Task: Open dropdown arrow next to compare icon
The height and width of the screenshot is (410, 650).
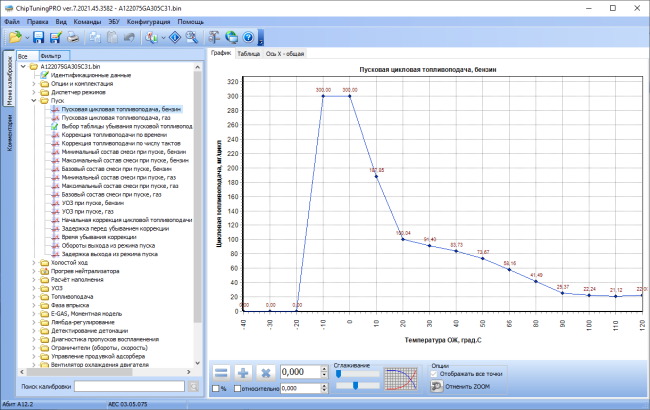Action: (163, 38)
